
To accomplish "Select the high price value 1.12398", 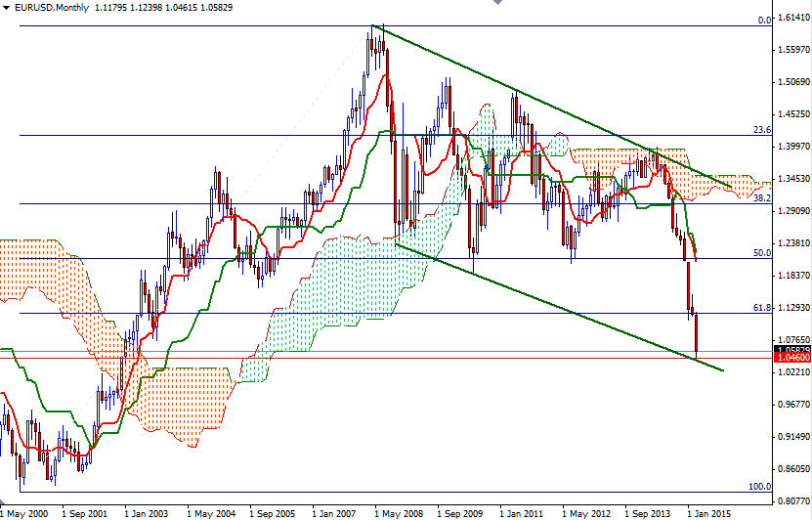I will click(x=146, y=8).
